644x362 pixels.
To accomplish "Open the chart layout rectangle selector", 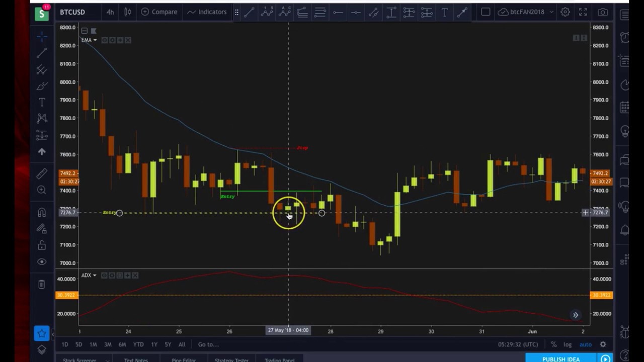I will click(x=486, y=12).
